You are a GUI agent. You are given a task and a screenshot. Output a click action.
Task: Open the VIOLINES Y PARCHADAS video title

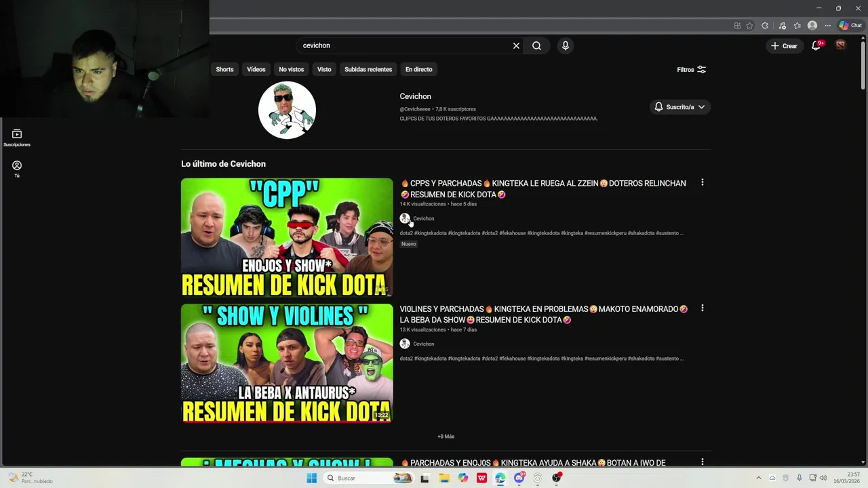click(544, 314)
